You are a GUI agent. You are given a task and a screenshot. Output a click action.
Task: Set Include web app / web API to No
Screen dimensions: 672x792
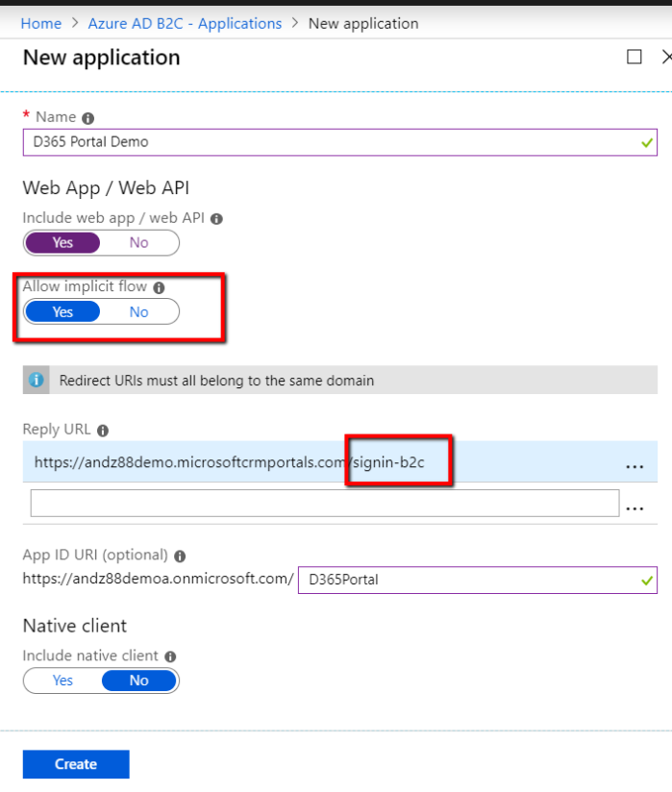139,243
